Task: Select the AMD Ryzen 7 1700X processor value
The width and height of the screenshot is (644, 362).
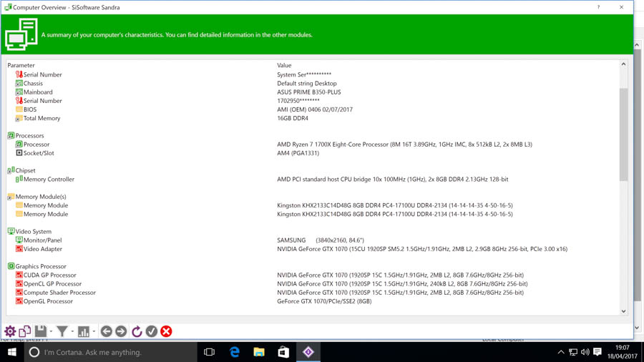Action: [404, 145]
